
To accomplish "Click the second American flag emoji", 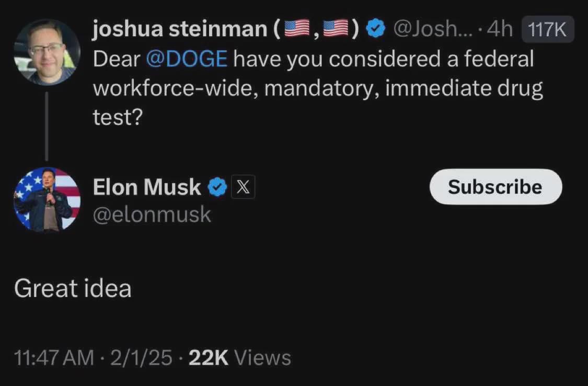I will point(336,29).
